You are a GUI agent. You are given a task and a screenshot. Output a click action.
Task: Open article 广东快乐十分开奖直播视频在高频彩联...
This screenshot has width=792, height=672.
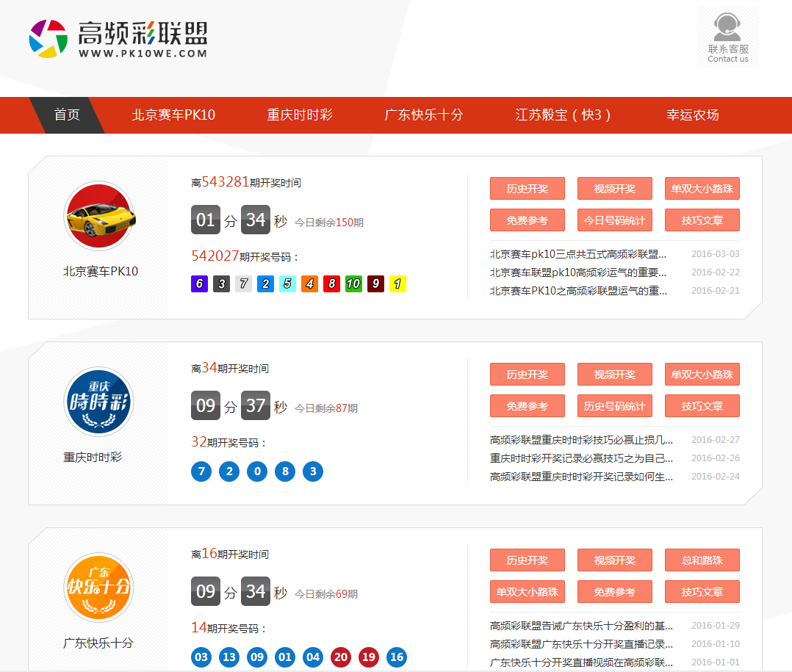click(581, 662)
